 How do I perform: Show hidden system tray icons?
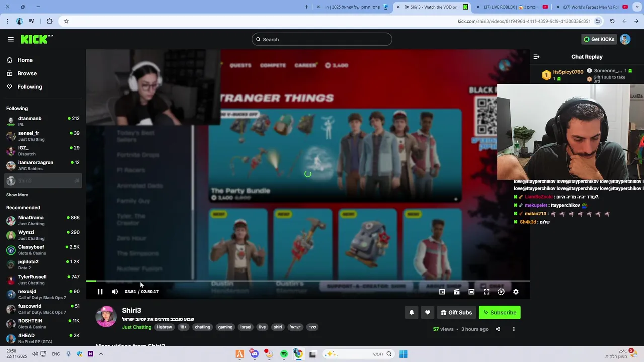click(101, 354)
